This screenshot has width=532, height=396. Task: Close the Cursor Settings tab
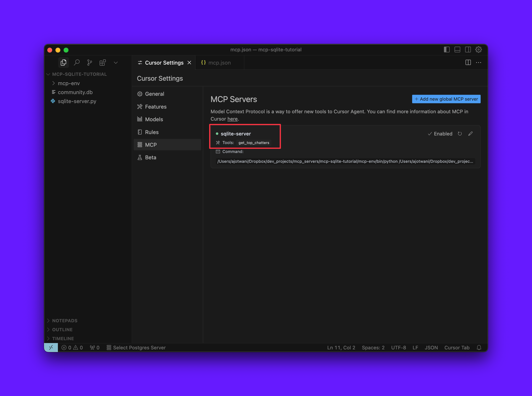point(189,63)
